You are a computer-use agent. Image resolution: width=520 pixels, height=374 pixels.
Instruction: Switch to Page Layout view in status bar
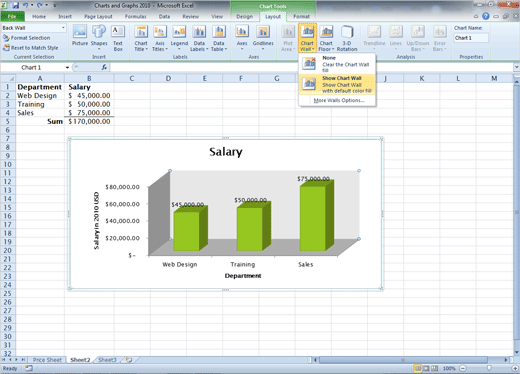(426, 368)
